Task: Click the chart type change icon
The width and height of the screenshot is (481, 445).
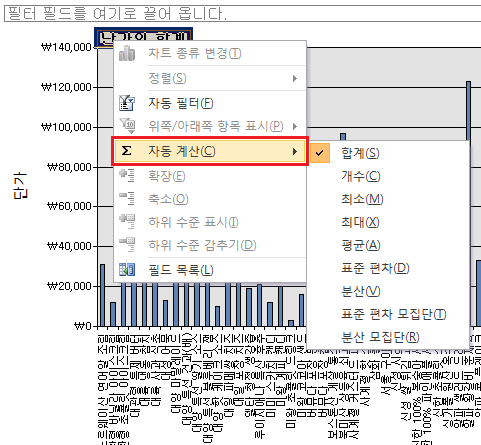Action: (x=127, y=53)
